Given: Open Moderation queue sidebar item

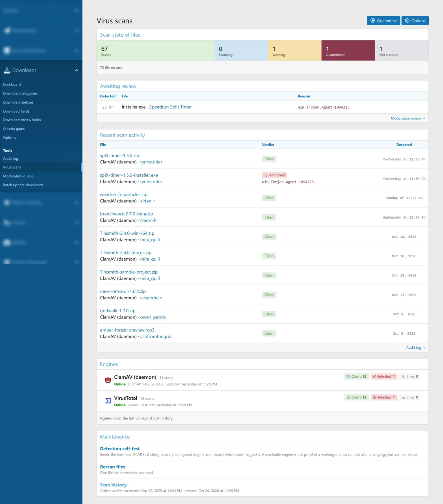Looking at the screenshot, I should pos(18,176).
